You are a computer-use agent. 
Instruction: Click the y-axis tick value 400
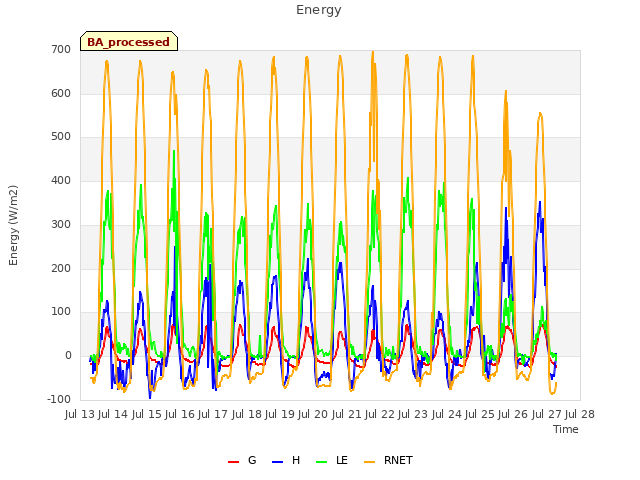point(61,180)
